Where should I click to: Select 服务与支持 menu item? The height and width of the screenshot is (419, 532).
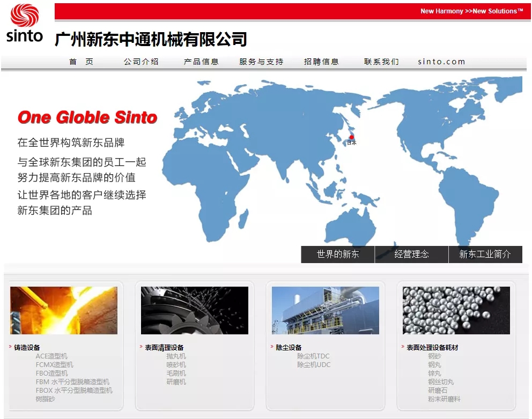(x=261, y=62)
